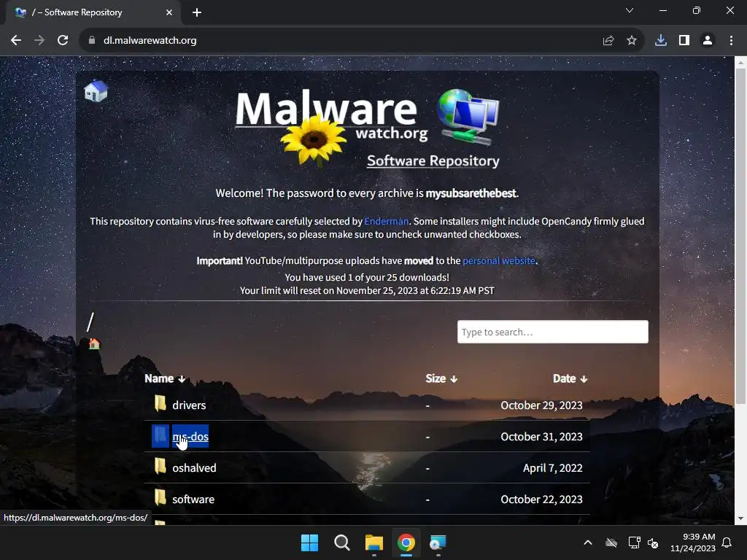
Task: Open File Explorer from taskbar
Action: 374,542
